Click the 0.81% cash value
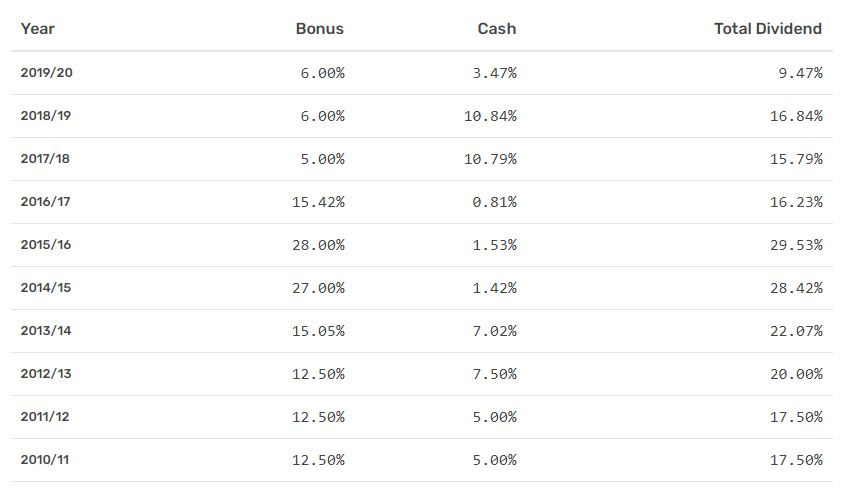Screen dimensions: 860x492 (x=495, y=202)
